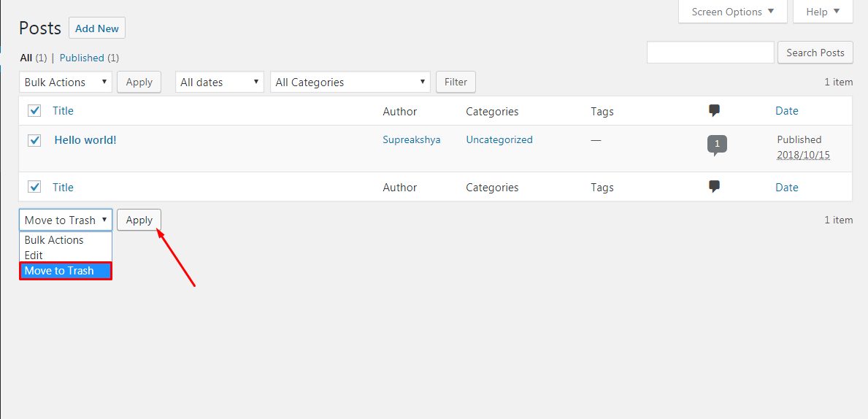Screen dimensions: 868x419
Task: Select Edit option in open list
Action: 66,255
